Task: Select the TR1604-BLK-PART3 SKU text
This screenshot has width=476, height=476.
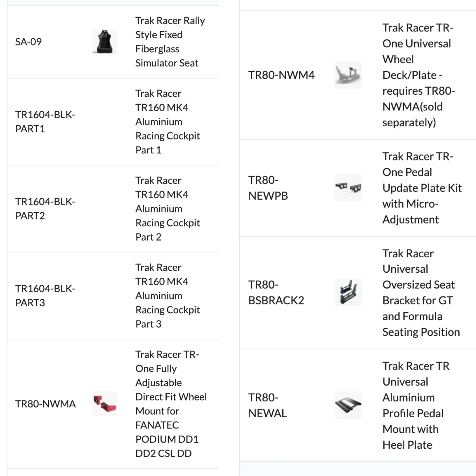Action: 45,296
